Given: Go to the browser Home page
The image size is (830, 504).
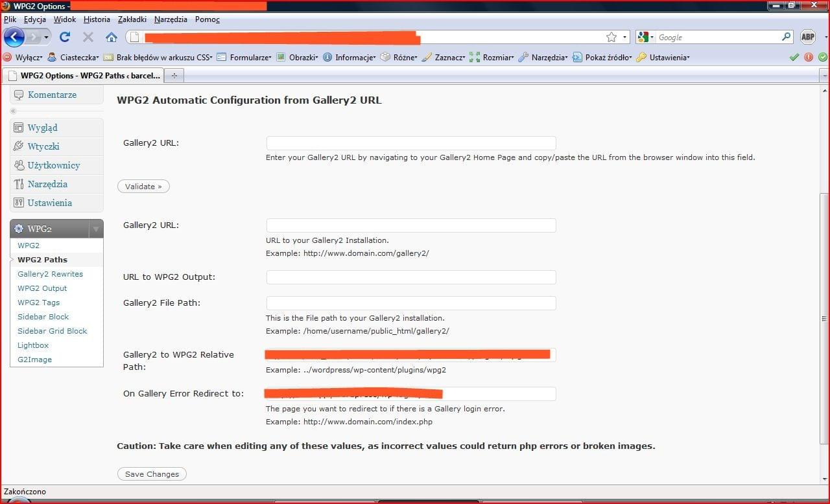Looking at the screenshot, I should [112, 37].
